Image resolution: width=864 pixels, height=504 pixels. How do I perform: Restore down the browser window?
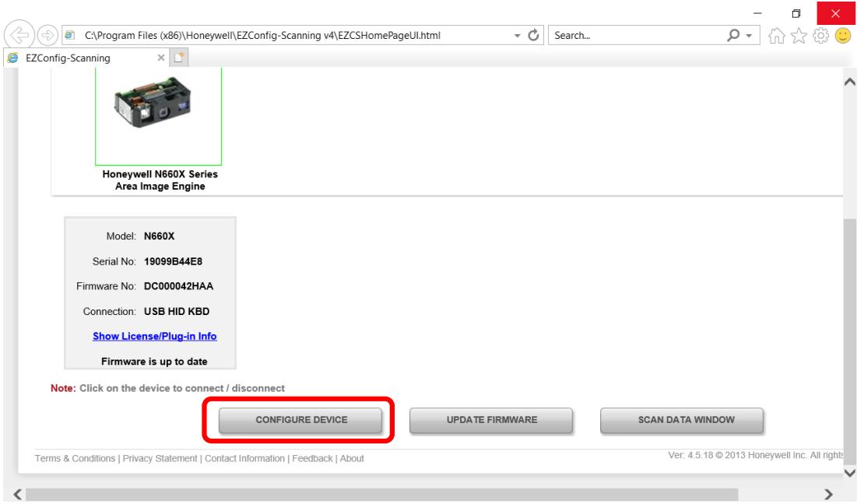coord(796,13)
